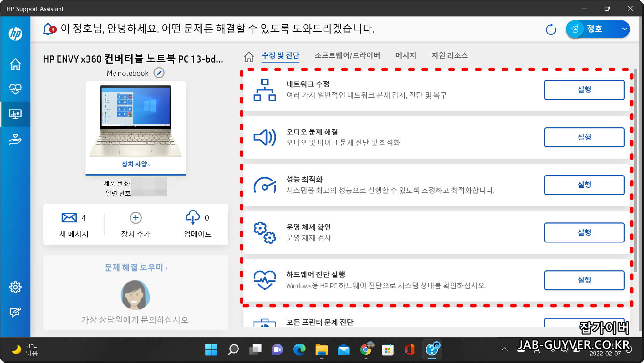Click the weather widget on taskbar
644x363 pixels.
coord(25,349)
